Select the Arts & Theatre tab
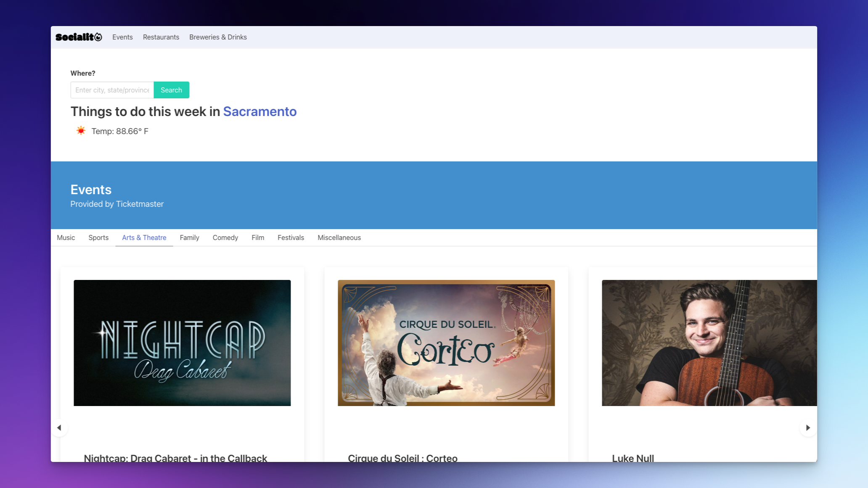Image resolution: width=868 pixels, height=488 pixels. [144, 237]
